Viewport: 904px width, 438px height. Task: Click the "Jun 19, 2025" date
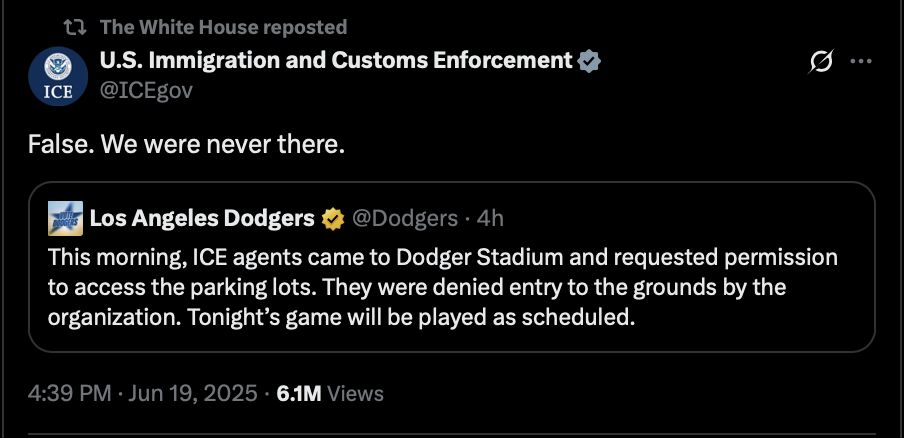193,394
